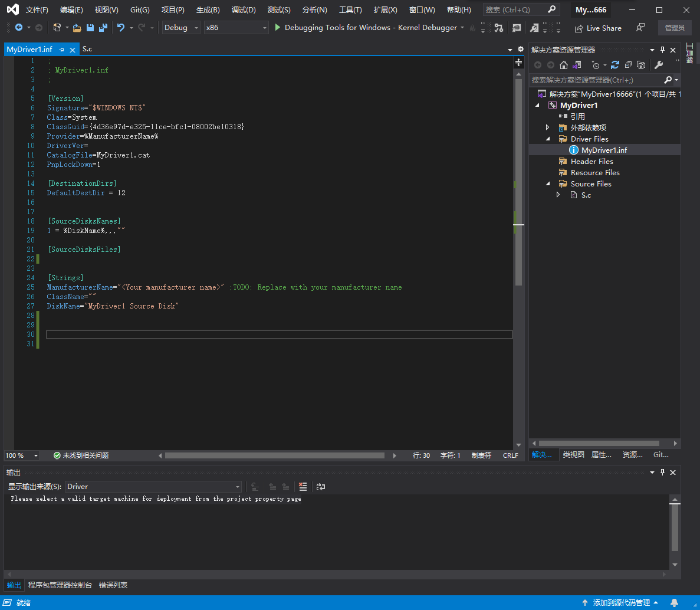The height and width of the screenshot is (610, 700).
Task: Click the magnifier in Solution Explorer search
Action: 668,80
